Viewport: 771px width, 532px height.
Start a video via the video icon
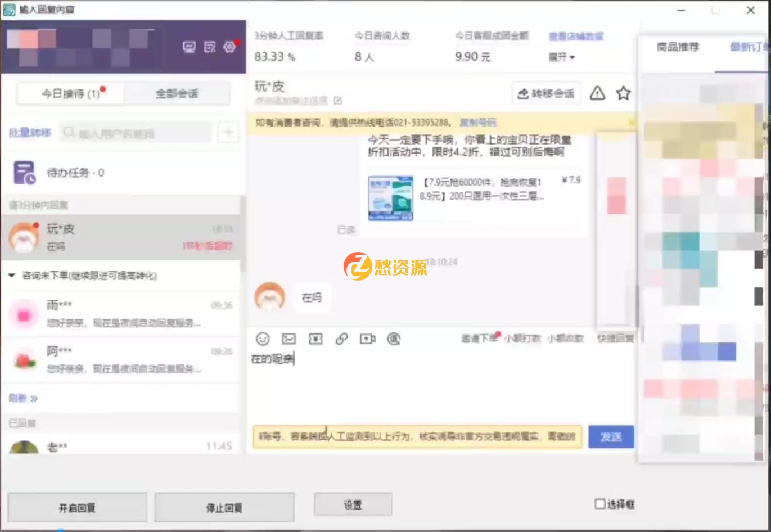(368, 339)
